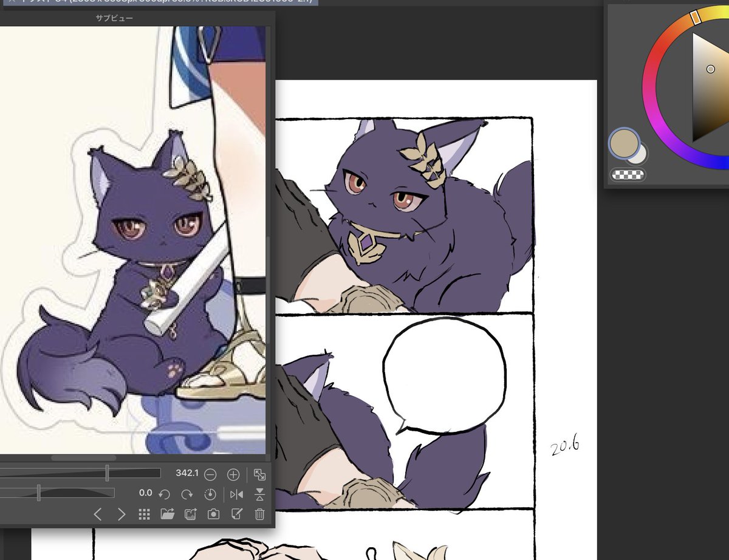Show previous image in Sub View
The height and width of the screenshot is (560, 729).
[98, 514]
